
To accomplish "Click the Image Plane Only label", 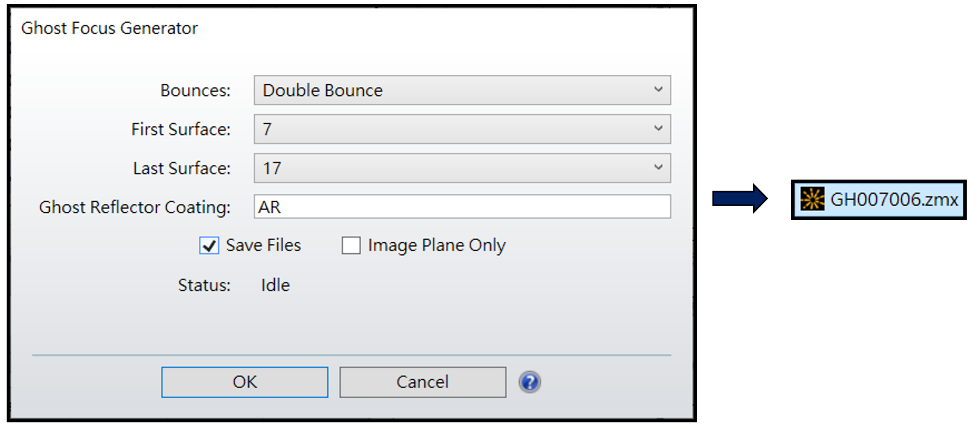I will coord(437,246).
